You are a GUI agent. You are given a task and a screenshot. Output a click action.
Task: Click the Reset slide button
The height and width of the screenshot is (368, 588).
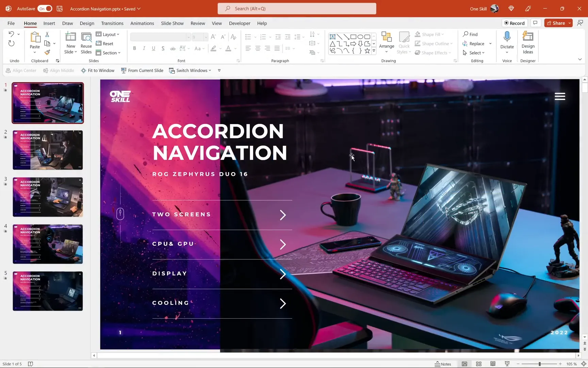tap(104, 44)
